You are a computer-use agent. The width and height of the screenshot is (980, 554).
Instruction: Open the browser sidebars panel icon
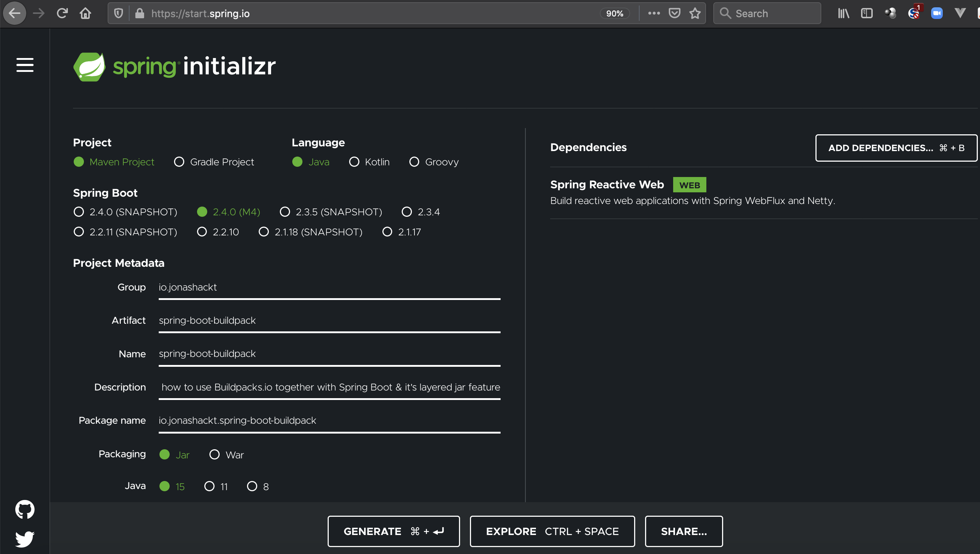(x=866, y=14)
